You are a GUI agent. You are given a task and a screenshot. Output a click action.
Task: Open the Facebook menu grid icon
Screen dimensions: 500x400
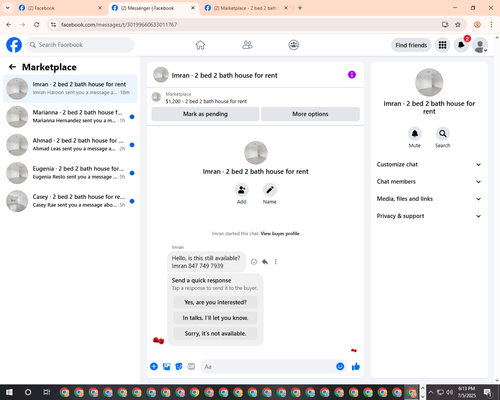coord(442,45)
